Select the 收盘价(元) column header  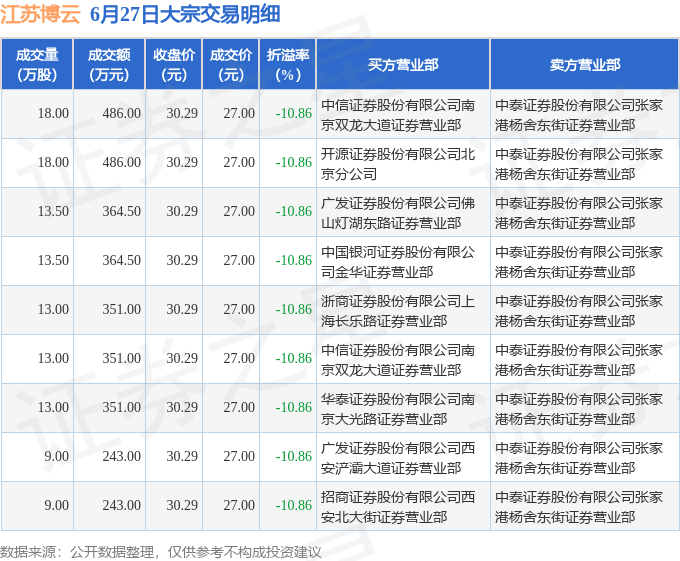174,65
